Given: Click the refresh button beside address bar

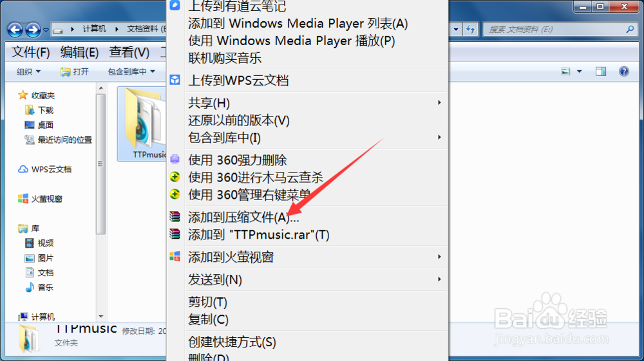Looking at the screenshot, I should coord(471,30).
